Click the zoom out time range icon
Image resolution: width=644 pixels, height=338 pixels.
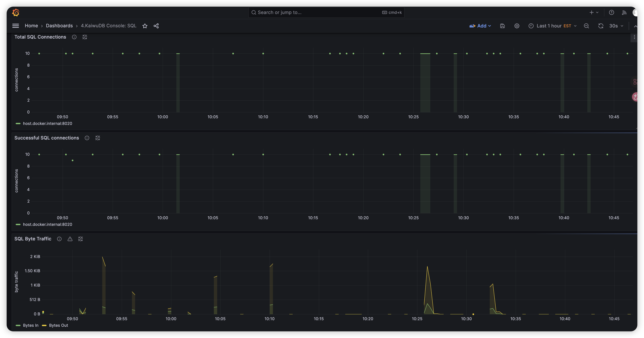point(586,26)
